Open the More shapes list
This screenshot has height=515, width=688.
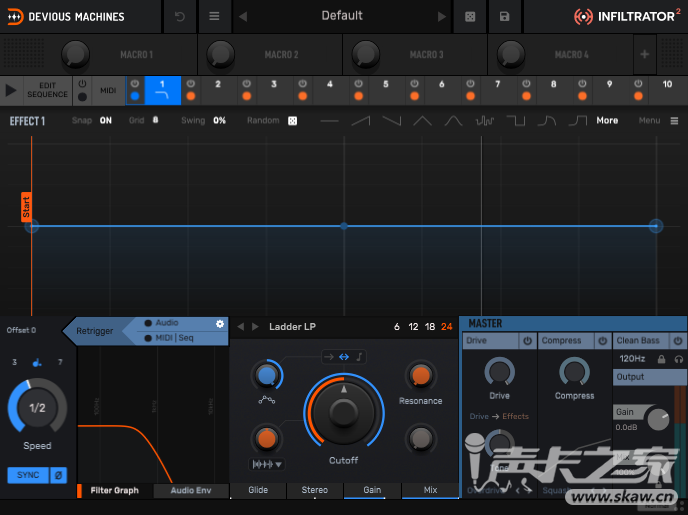607,121
